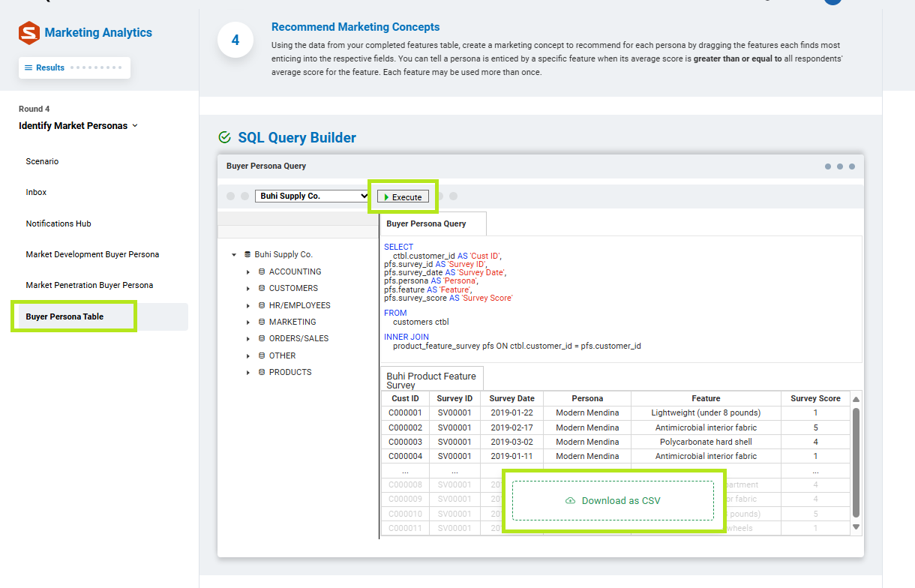This screenshot has width=915, height=588.
Task: Click the SQL query editor text area
Action: 621,298
